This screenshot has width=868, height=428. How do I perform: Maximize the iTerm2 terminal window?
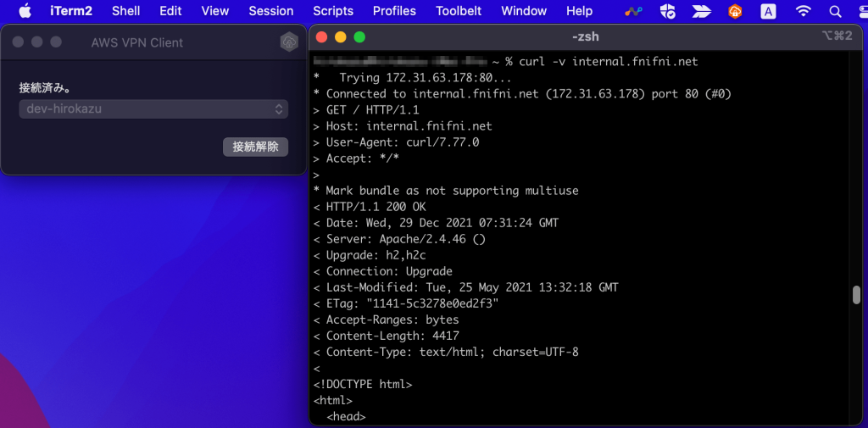pos(359,37)
